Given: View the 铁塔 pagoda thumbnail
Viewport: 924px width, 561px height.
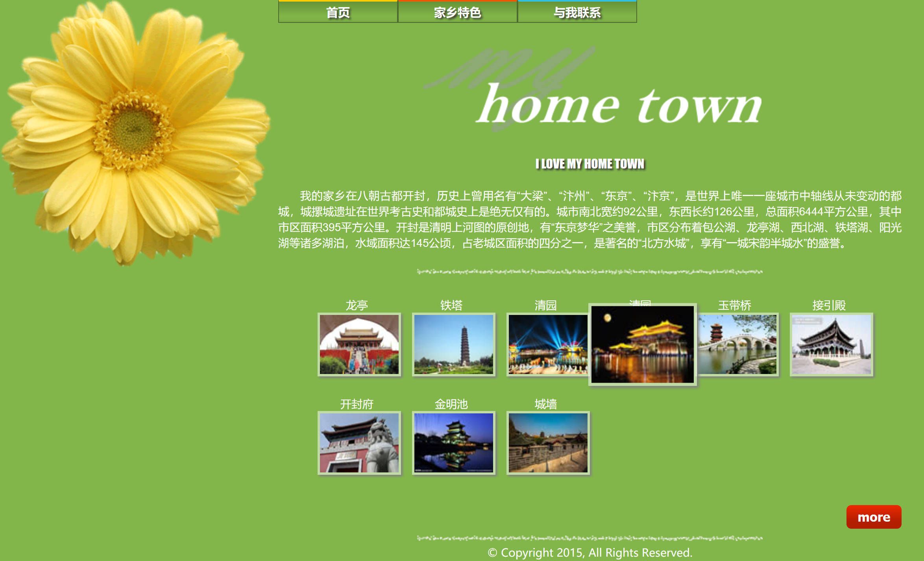Looking at the screenshot, I should [x=453, y=344].
